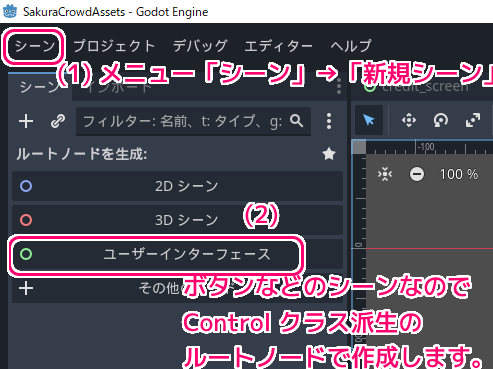Click the green circle Control node icon

(26, 254)
